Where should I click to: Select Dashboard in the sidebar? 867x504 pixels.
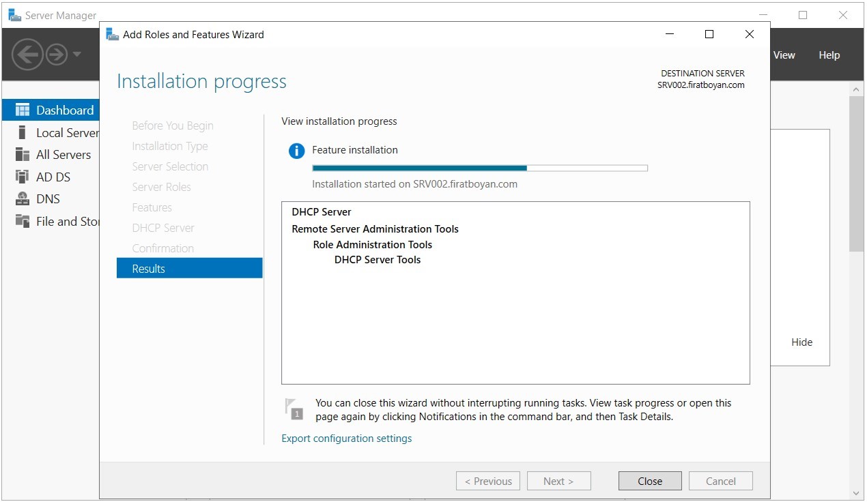point(51,110)
